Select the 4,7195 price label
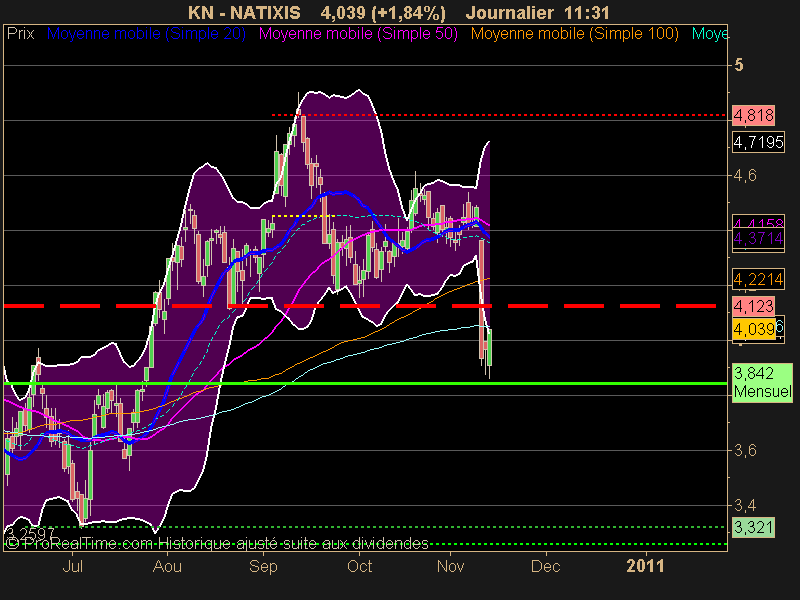The height and width of the screenshot is (600, 800). click(x=758, y=142)
